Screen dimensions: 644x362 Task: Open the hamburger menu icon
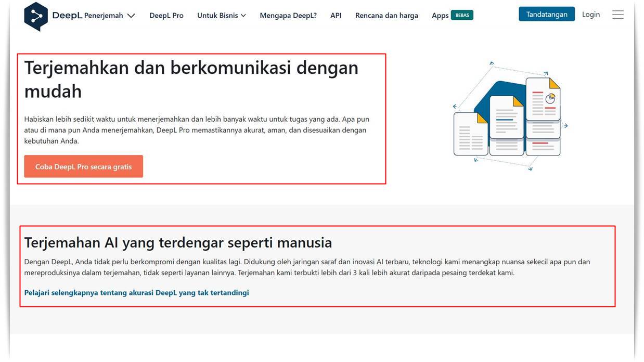pyautogui.click(x=617, y=15)
